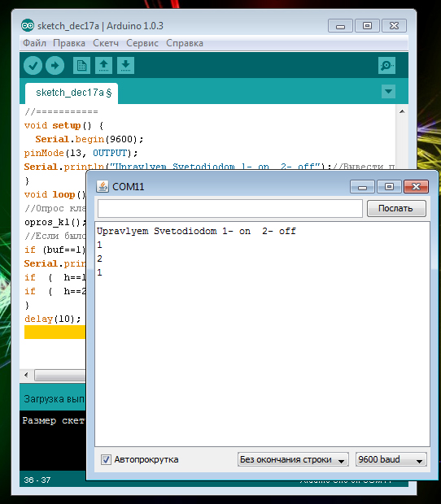The height and width of the screenshot is (504, 441).
Task: Open the 9600 baud rate dropdown
Action: [x=391, y=459]
